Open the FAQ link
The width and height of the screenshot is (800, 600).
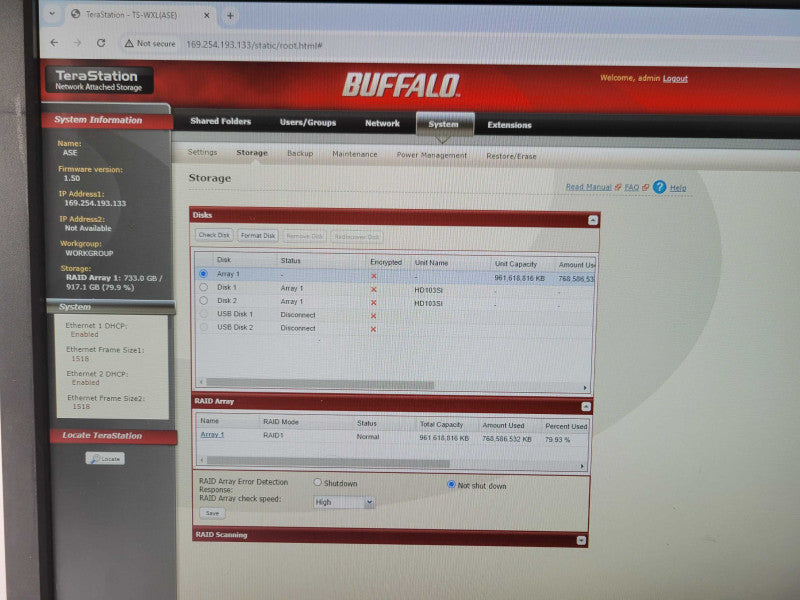click(632, 188)
